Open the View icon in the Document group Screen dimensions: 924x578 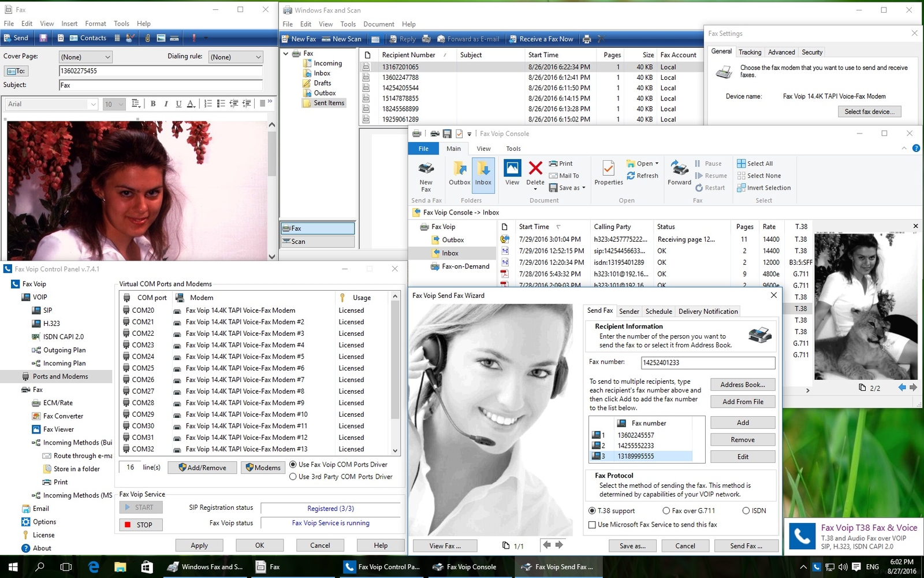point(512,173)
